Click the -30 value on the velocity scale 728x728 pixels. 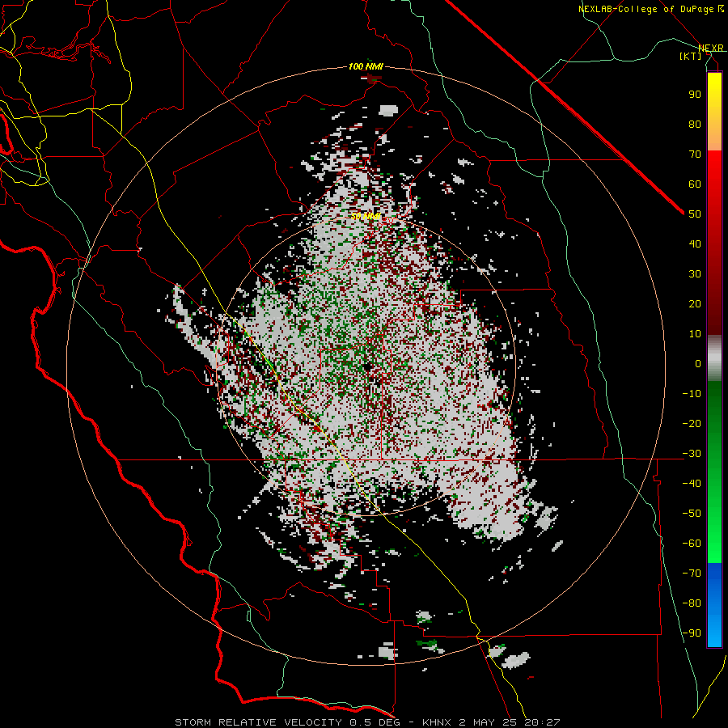click(692, 454)
